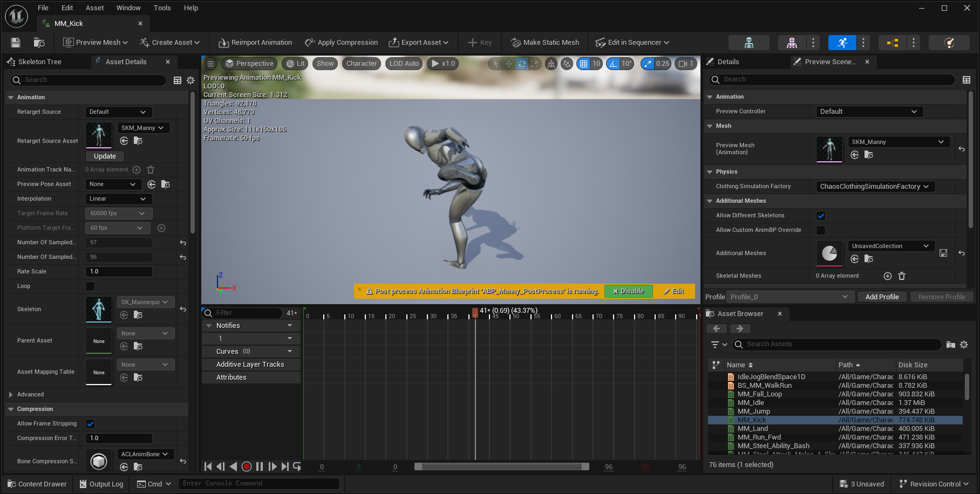
Task: Toggle the coordinate system icon in viewport
Action: (x=551, y=64)
